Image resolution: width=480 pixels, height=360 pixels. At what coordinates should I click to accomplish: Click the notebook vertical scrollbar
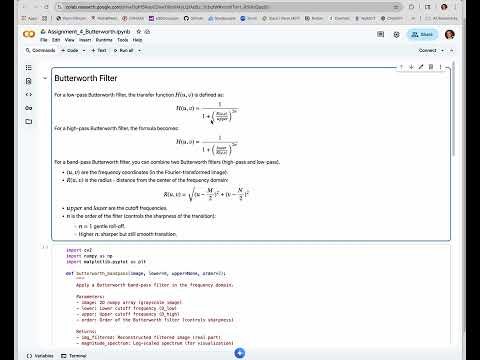(453, 108)
